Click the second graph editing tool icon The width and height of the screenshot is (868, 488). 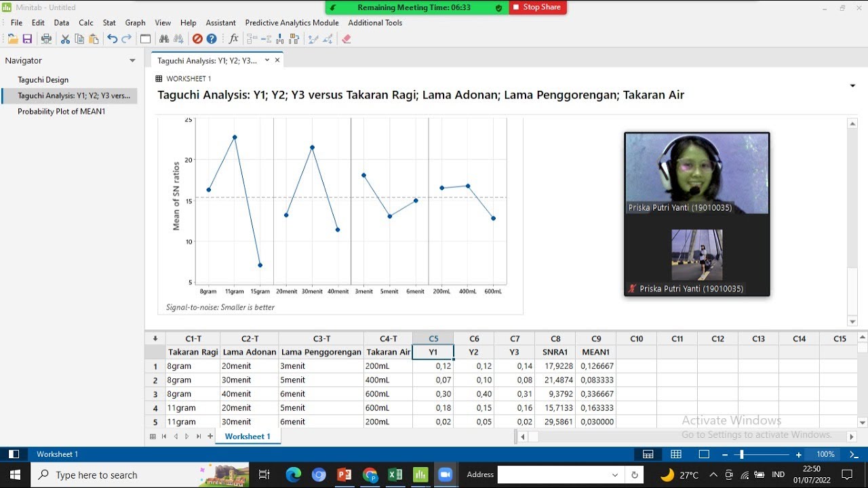[327, 39]
